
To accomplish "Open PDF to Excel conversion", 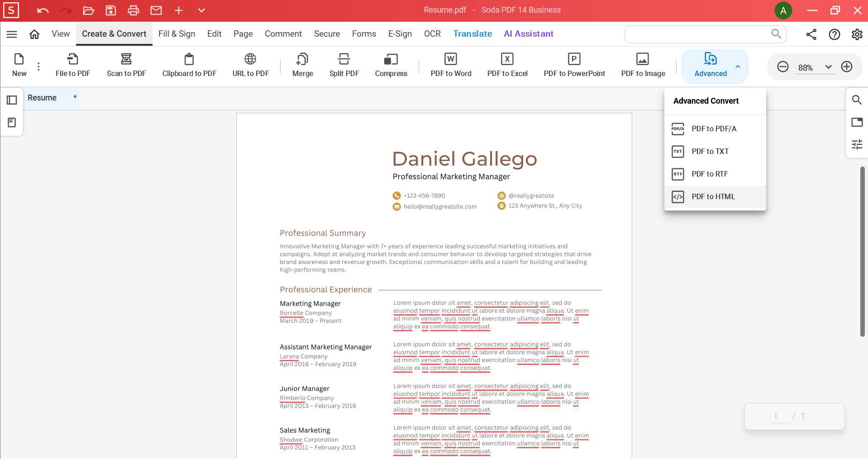I will tap(507, 65).
